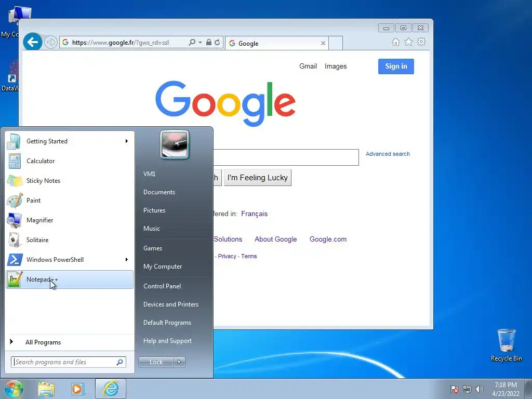
Task: Click the I'm Feeling Lucky button
Action: 258,178
